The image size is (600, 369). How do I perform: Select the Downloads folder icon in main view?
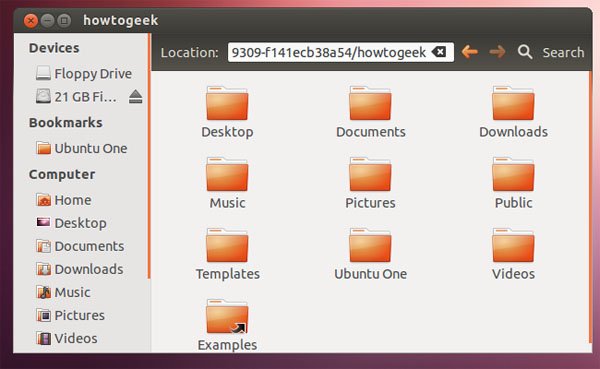click(x=513, y=103)
